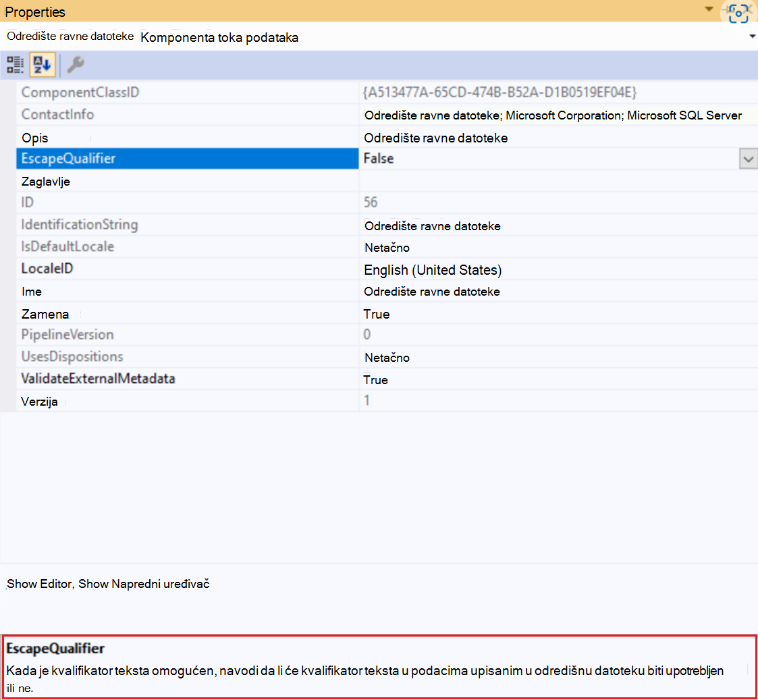This screenshot has height=700, width=758.
Task: Select the Opis property name
Action: (35, 138)
